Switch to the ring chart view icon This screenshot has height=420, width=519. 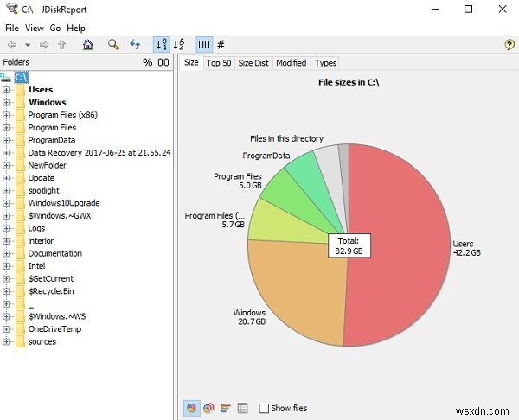click(x=208, y=408)
